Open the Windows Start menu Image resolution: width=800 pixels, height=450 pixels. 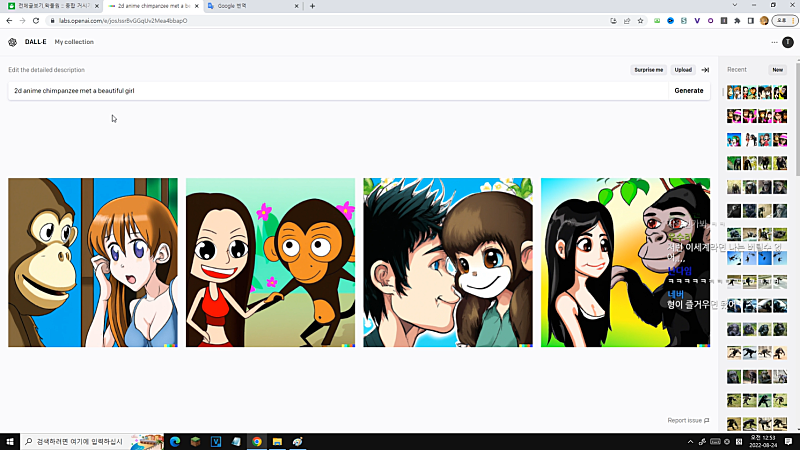(x=10, y=441)
